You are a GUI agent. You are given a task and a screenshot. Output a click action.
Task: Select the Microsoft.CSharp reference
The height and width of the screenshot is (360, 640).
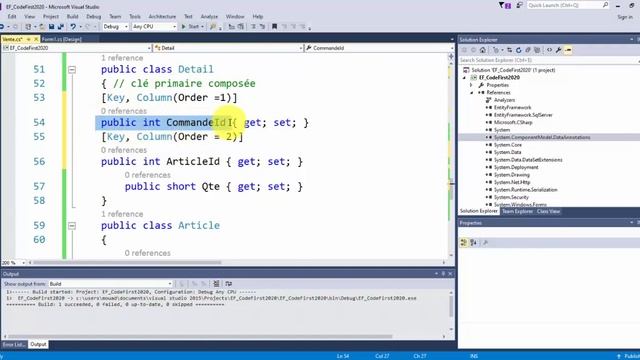coord(513,122)
